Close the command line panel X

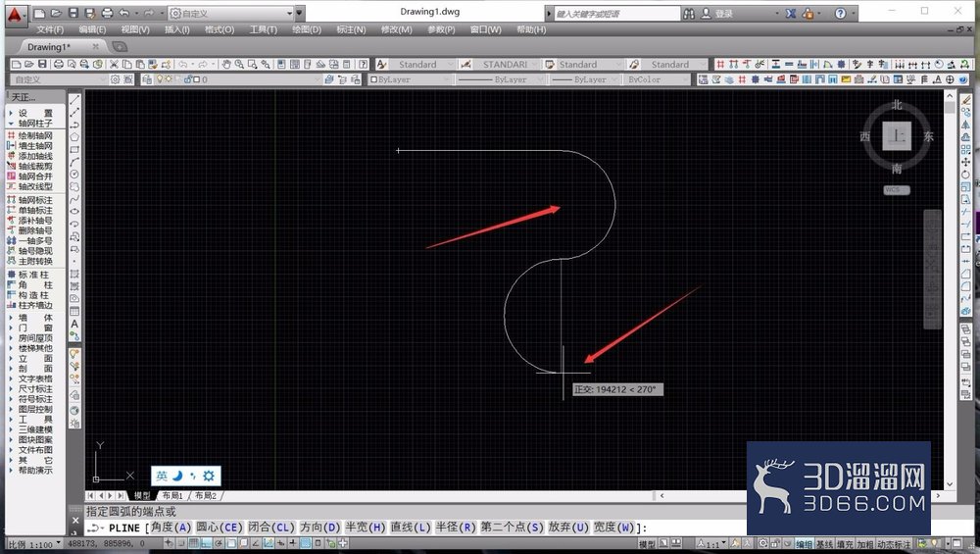(x=75, y=521)
